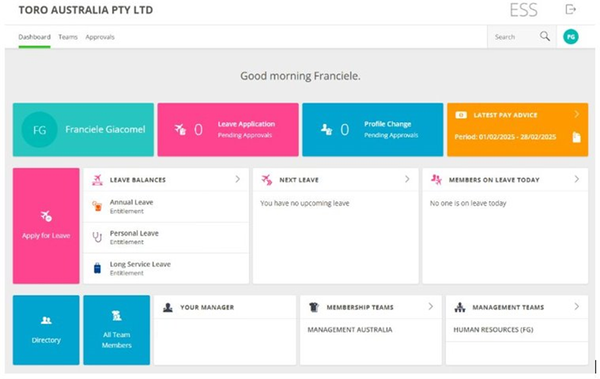The height and width of the screenshot is (379, 600).
Task: Select the Personal Leave entitlement row
Action: click(166, 237)
